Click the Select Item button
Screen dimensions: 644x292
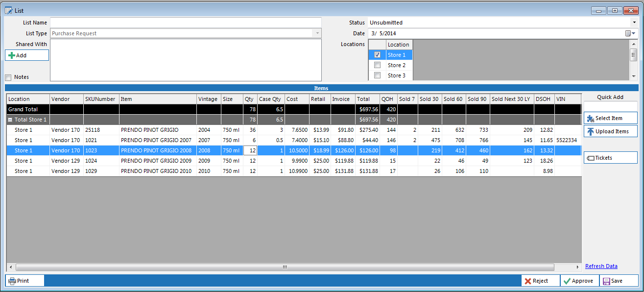click(x=610, y=118)
